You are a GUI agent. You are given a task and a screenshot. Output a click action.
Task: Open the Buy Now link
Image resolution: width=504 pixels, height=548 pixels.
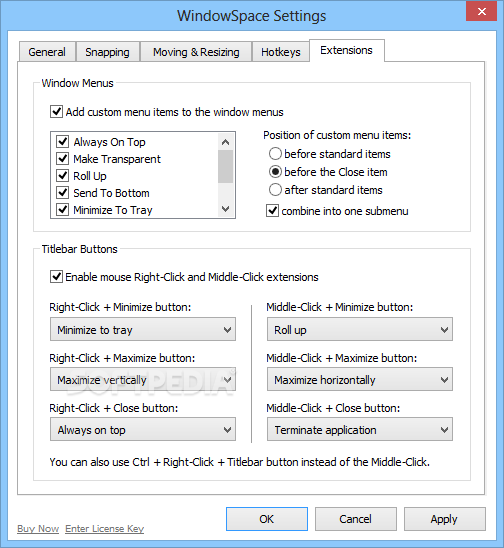click(x=38, y=529)
